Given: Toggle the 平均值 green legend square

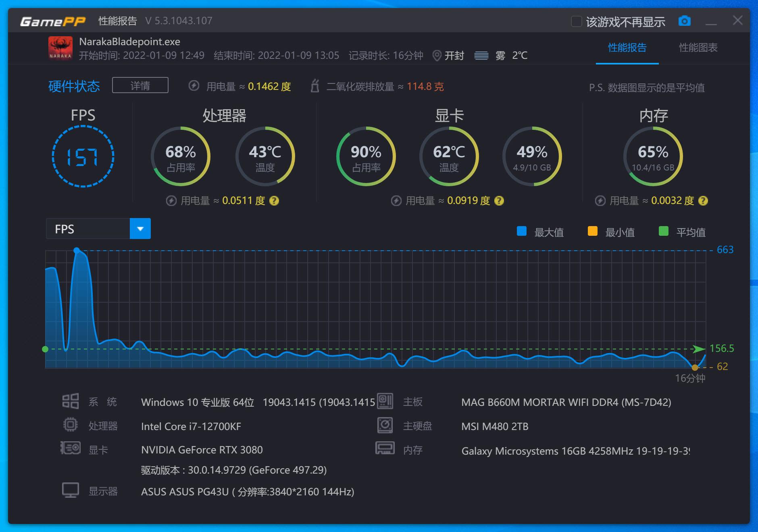Looking at the screenshot, I should coord(664,231).
